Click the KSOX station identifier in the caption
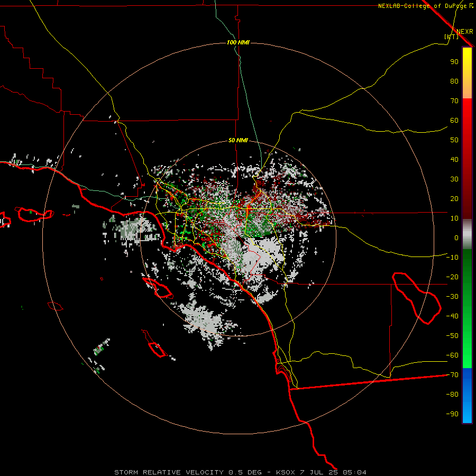The width and height of the screenshot is (476, 476). click(286, 472)
